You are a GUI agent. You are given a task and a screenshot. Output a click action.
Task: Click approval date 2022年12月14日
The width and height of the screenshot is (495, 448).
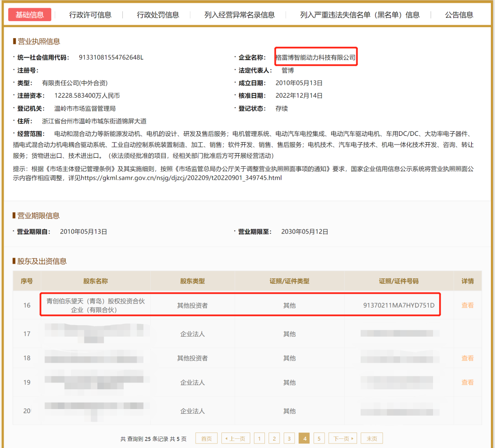299,95
